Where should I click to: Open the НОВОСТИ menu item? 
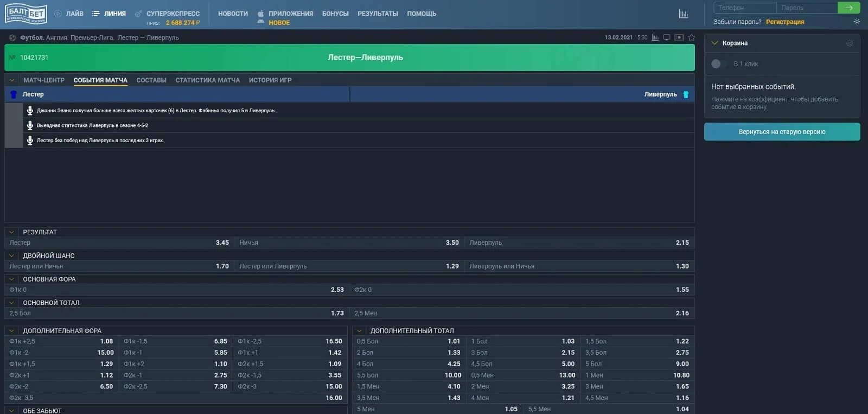coord(233,14)
